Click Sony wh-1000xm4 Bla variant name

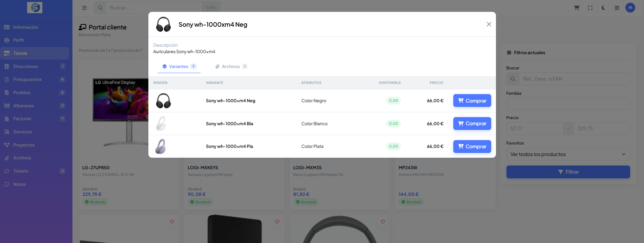point(229,124)
